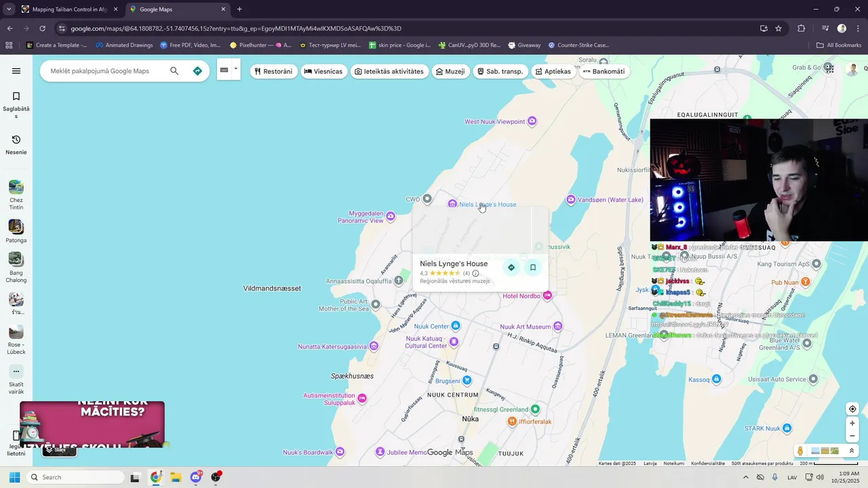Expand the input tools dropdown arrow
Screen dimensions: 868x488
coord(236,68)
